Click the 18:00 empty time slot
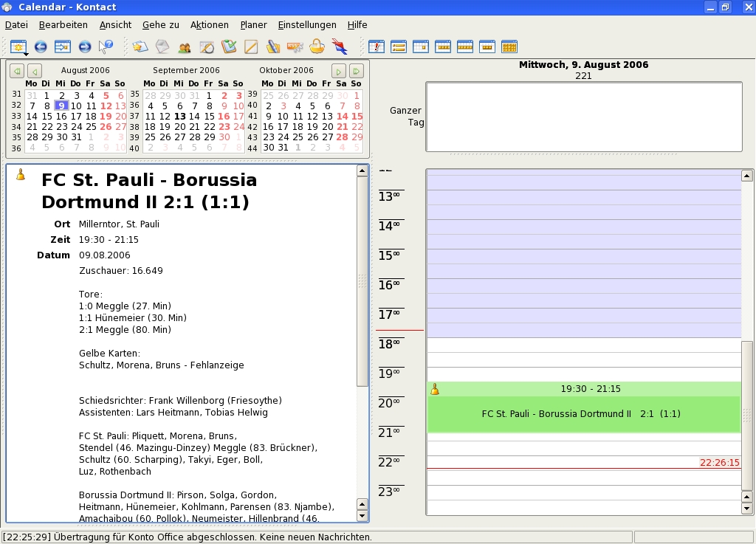The image size is (756, 544). [583, 345]
